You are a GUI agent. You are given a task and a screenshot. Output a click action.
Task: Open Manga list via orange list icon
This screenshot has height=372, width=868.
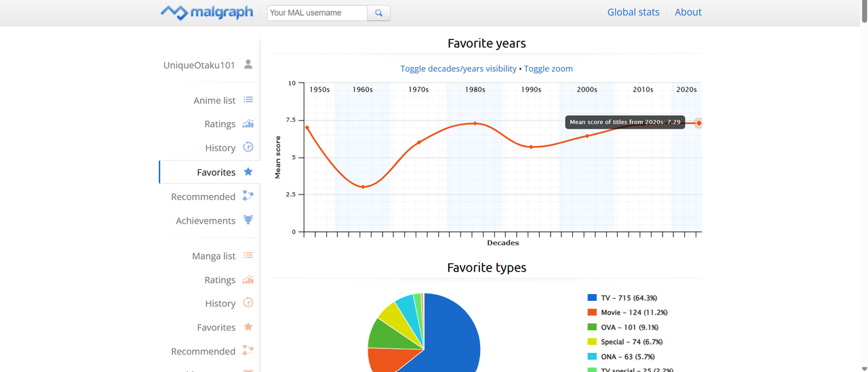click(x=248, y=255)
